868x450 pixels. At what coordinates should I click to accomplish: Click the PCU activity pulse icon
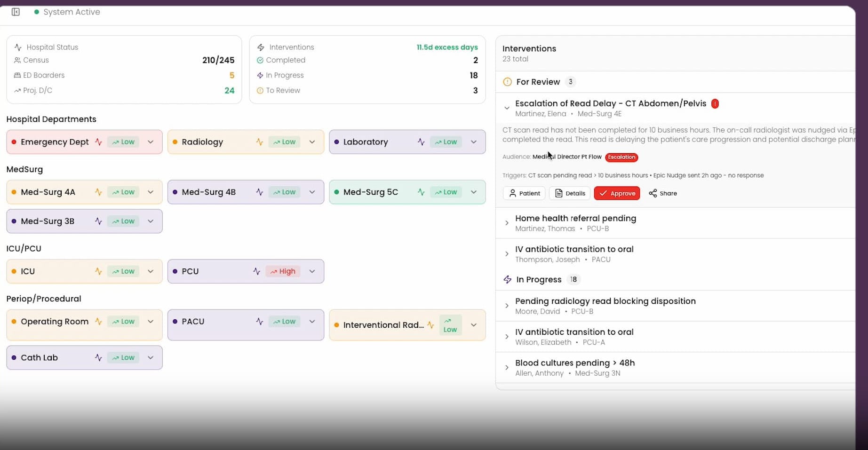256,271
